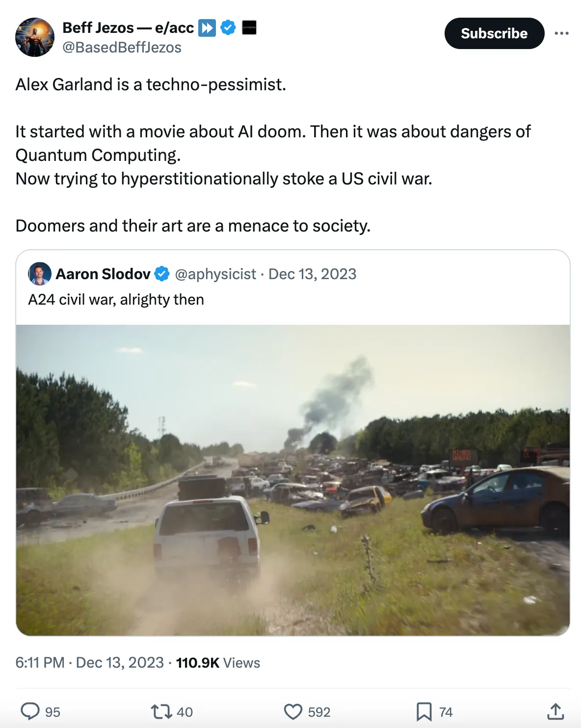
Task: Click the black affiliation badge icon
Action: (x=249, y=27)
